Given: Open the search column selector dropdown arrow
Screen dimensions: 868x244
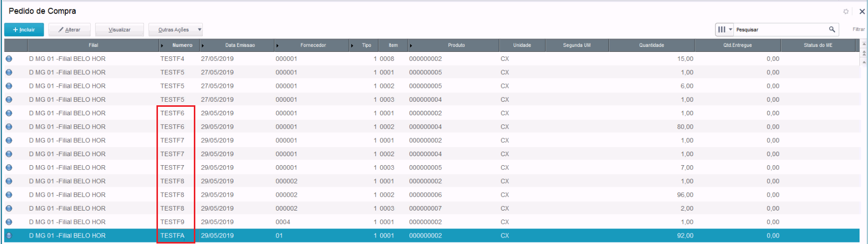Looking at the screenshot, I should 730,29.
